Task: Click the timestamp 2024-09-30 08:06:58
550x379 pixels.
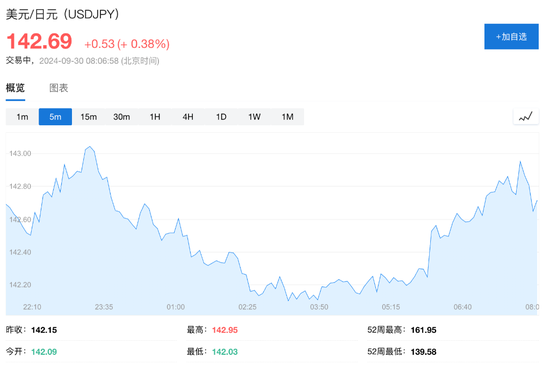Action: click(x=79, y=61)
